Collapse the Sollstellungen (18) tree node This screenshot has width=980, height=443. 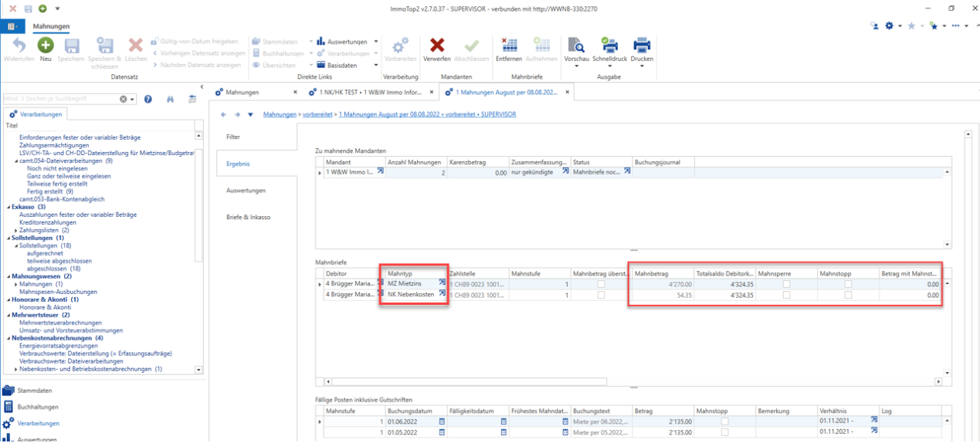click(15, 245)
